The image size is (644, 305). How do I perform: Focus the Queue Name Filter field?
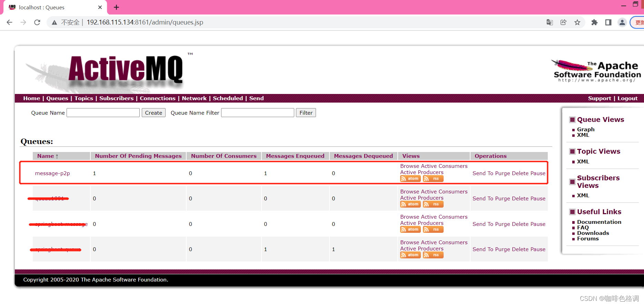coord(258,113)
